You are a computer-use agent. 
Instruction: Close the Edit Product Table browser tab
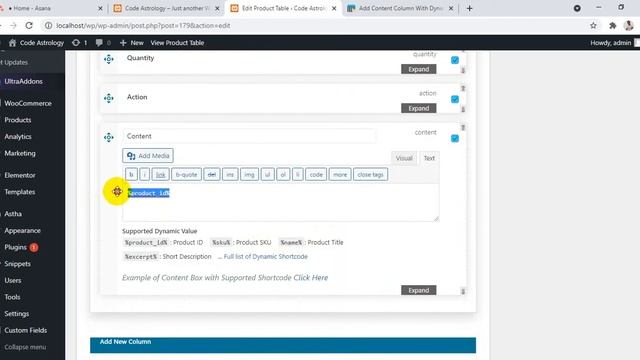[x=334, y=8]
